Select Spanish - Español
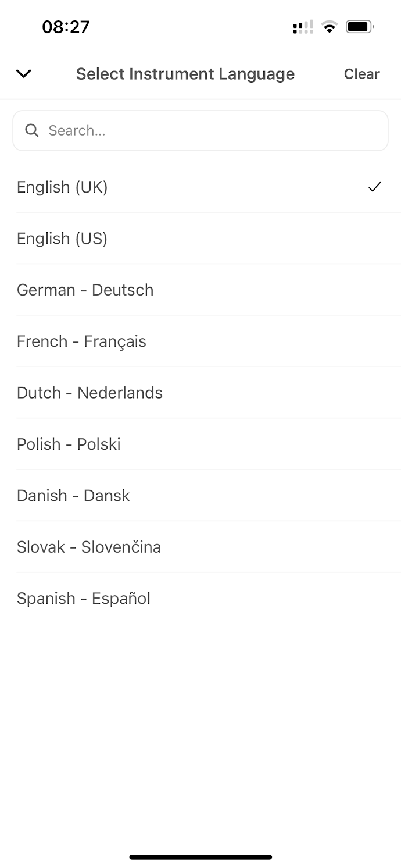 pos(84,598)
